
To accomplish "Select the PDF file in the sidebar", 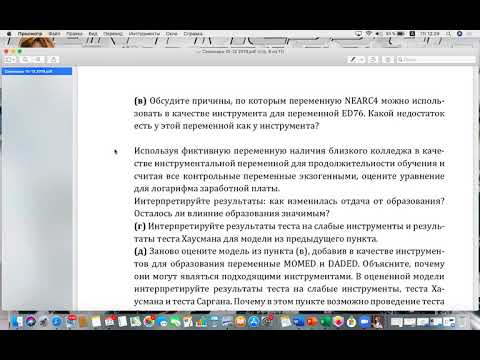I will tap(37, 71).
